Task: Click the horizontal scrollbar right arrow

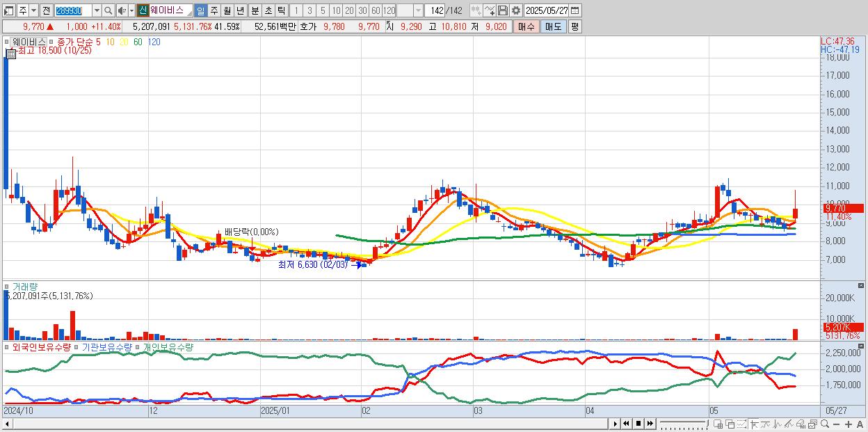Action: click(615, 424)
